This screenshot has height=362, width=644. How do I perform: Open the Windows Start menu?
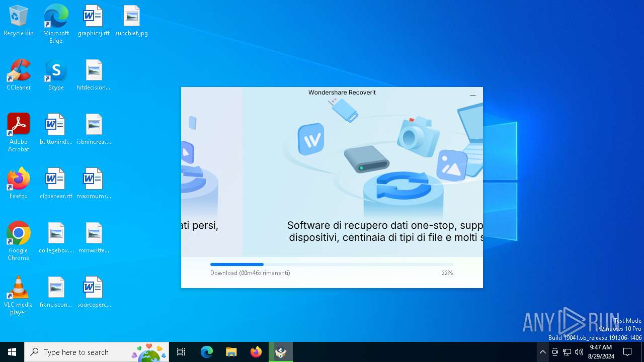(12, 352)
